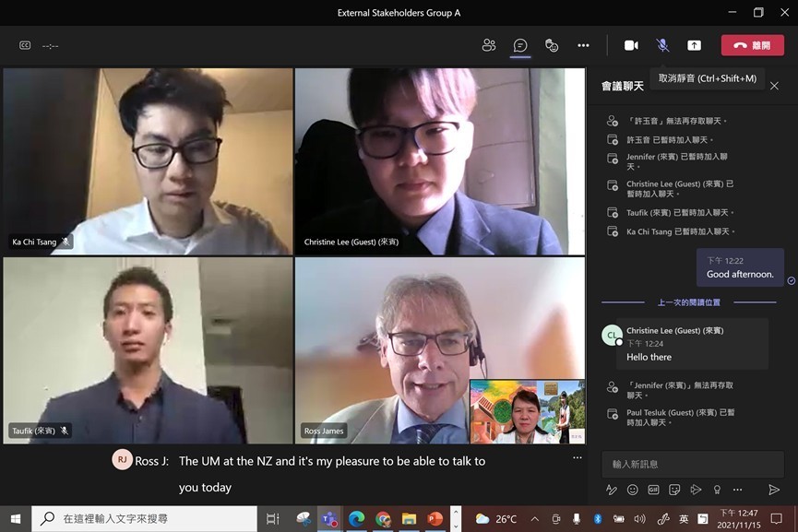The height and width of the screenshot is (532, 798).
Task: Click 'Taufik (來賓) 已暫時加入聊天' notice
Action: [681, 213]
